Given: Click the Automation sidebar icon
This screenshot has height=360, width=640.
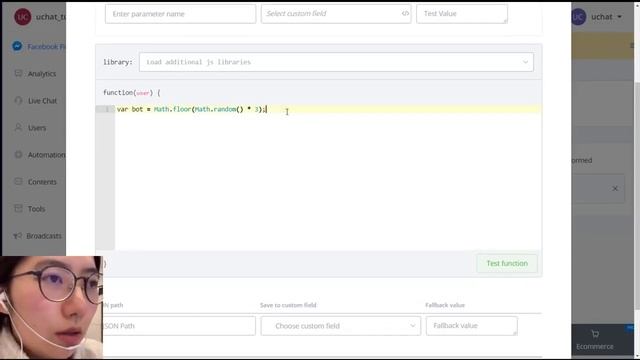Looking at the screenshot, I should (x=18, y=154).
